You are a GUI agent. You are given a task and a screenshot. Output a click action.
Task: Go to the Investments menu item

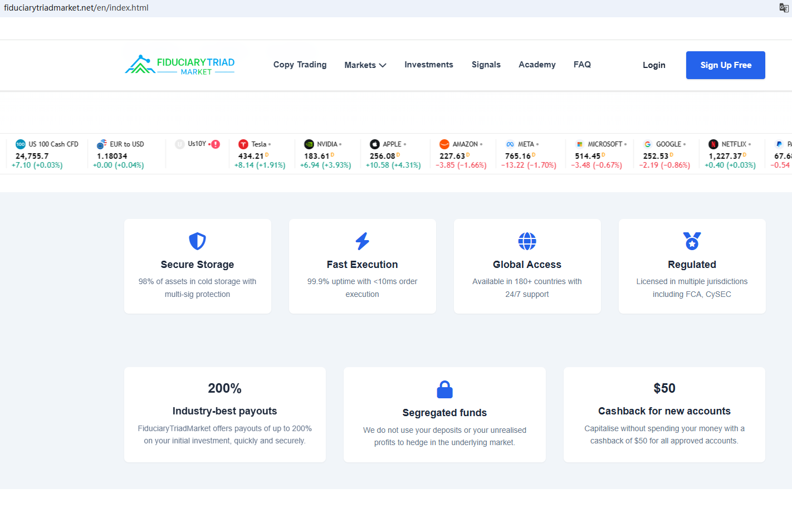428,65
